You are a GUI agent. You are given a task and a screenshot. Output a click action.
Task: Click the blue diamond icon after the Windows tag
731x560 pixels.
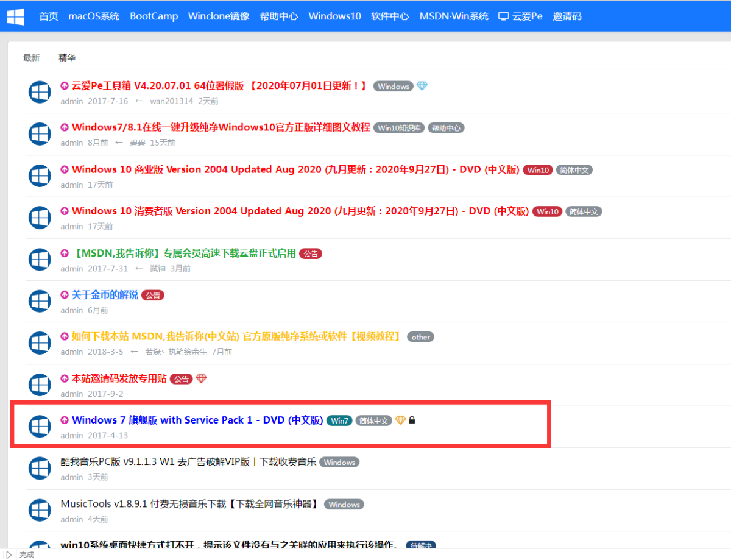[x=422, y=86]
